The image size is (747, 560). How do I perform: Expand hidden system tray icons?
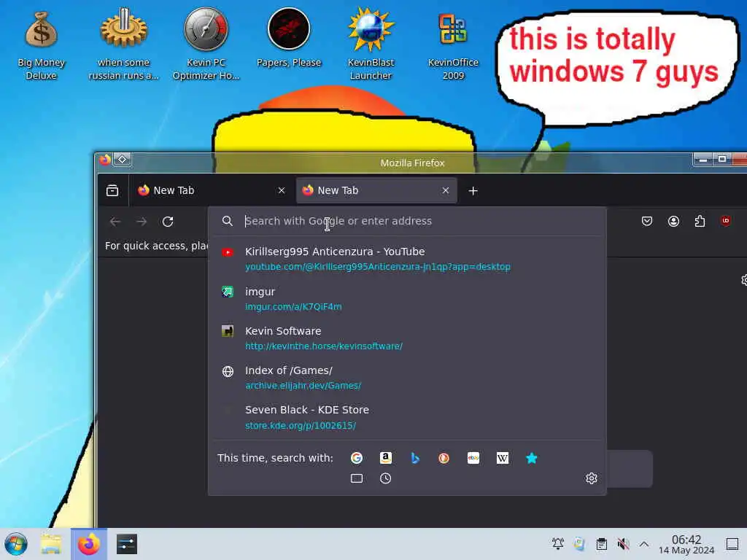(644, 543)
